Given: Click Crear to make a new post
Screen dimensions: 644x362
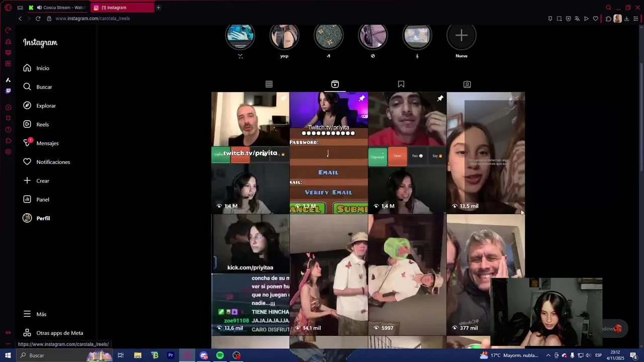Looking at the screenshot, I should [x=36, y=180].
